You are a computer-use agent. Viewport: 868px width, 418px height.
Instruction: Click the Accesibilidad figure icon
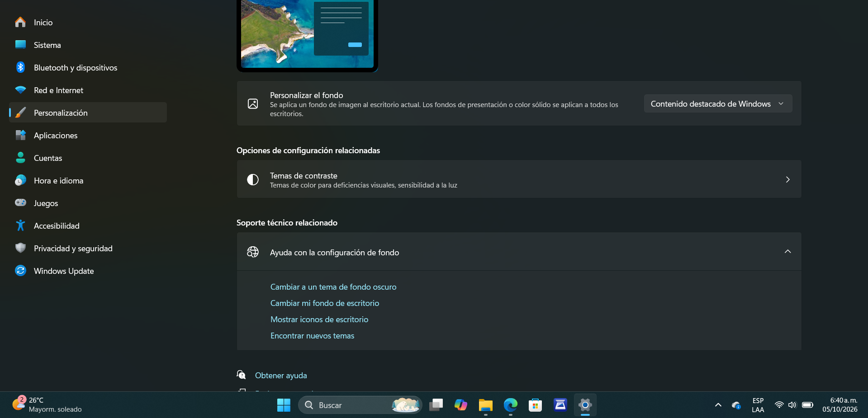(20, 225)
